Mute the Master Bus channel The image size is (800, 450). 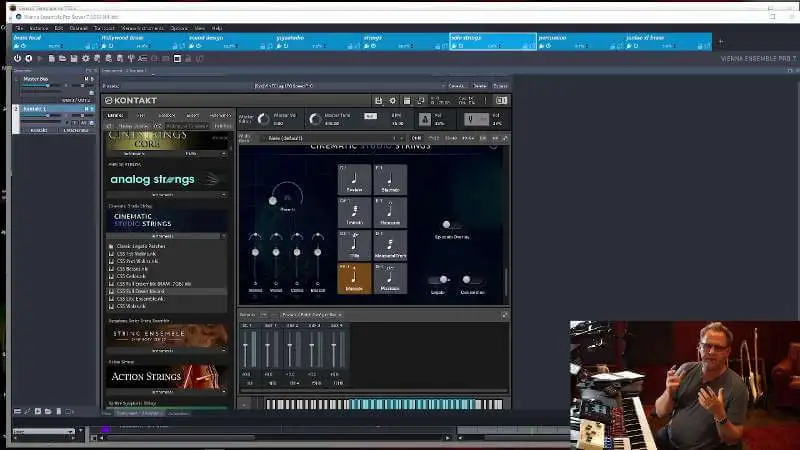click(86, 79)
